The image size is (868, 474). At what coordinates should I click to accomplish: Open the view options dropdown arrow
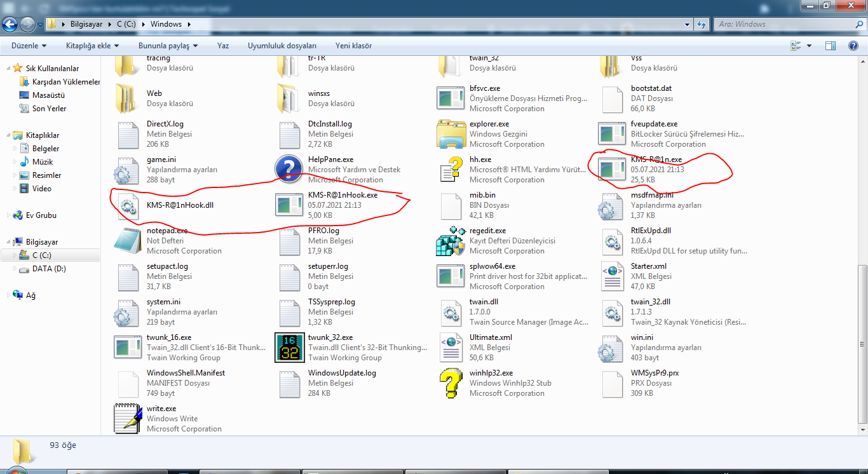tap(809, 46)
